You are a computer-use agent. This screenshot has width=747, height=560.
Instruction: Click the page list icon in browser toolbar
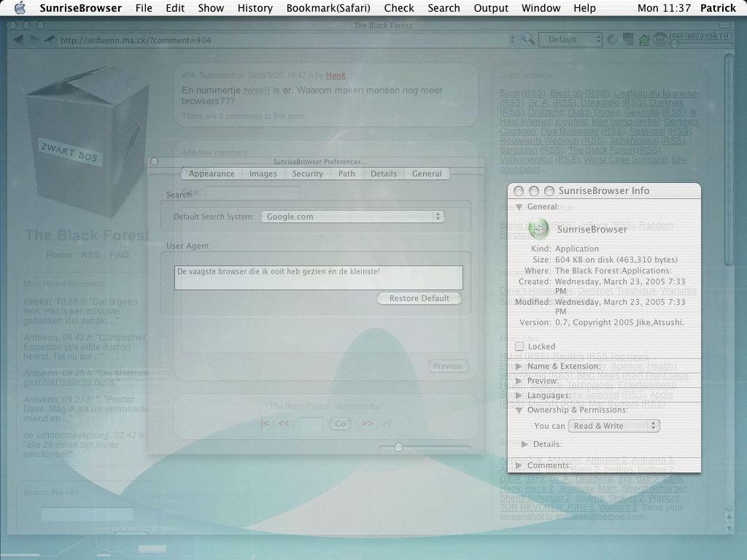point(628,40)
